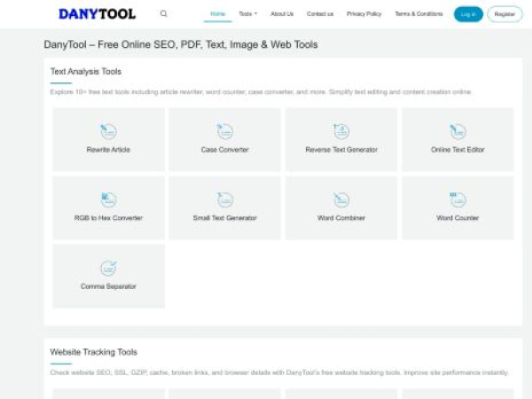Go to the Home tab
The height and width of the screenshot is (399, 532).
[x=218, y=14]
